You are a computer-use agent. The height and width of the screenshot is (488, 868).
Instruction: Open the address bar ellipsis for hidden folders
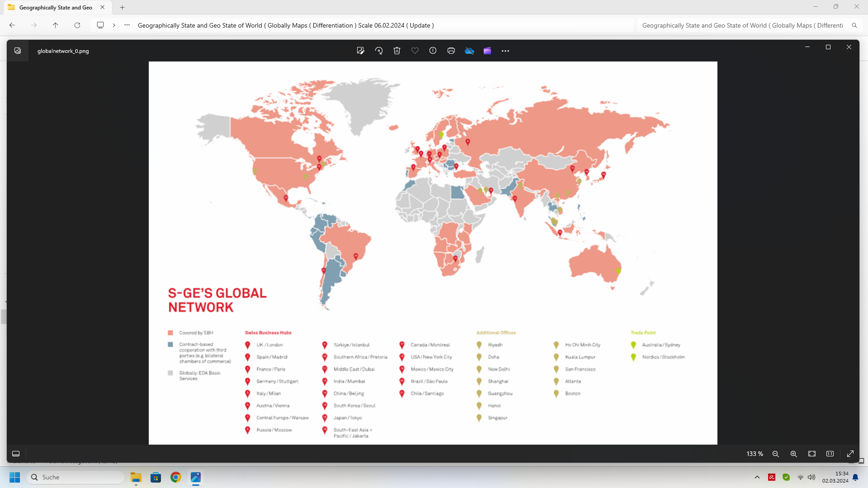tap(127, 25)
